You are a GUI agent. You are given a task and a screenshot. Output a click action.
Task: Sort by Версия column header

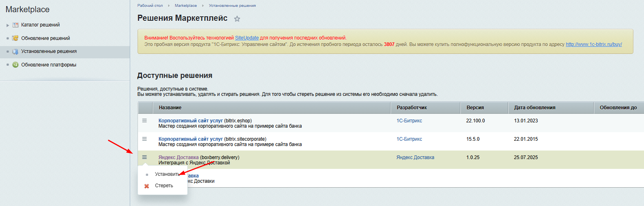pyautogui.click(x=484, y=108)
